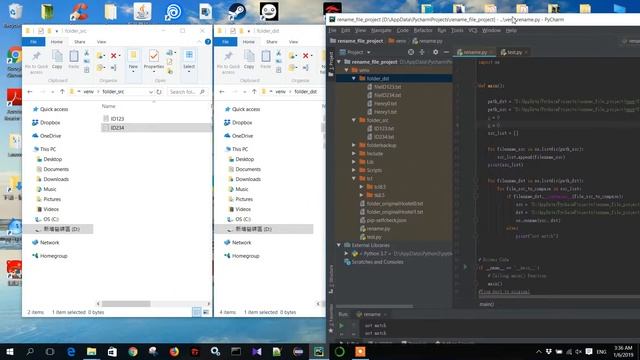This screenshot has width=640, height=360.
Task: Click the Project panel horizontal scrollbar
Action: [374, 306]
